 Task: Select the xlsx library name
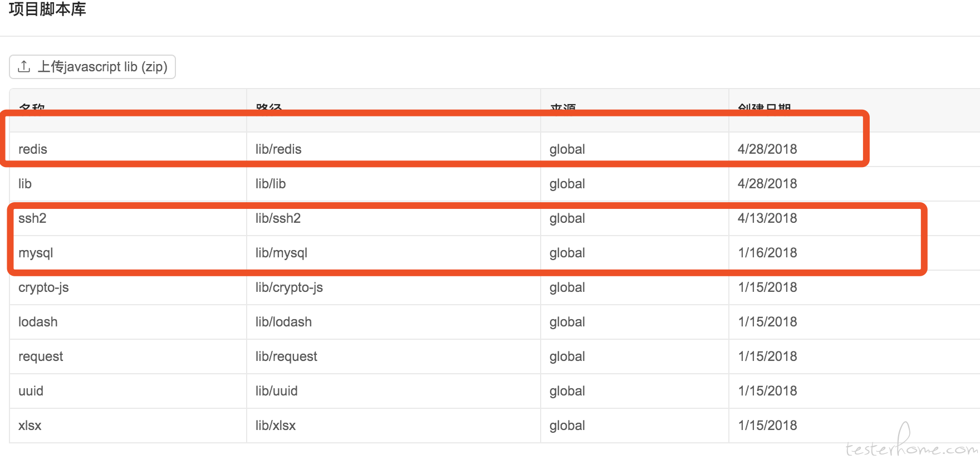click(30, 426)
